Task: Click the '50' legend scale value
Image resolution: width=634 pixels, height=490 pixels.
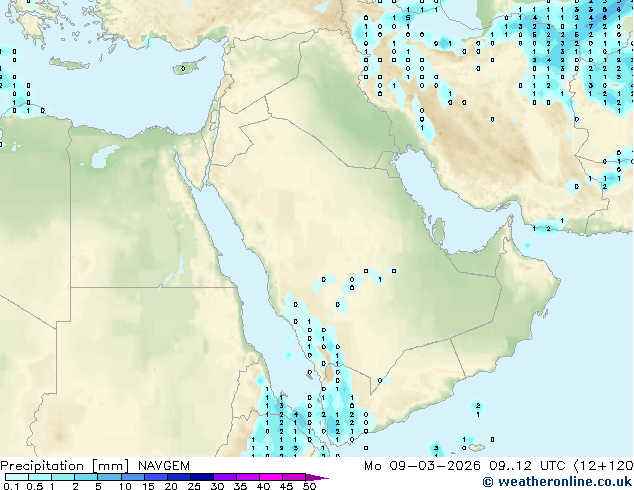Action: (309, 486)
